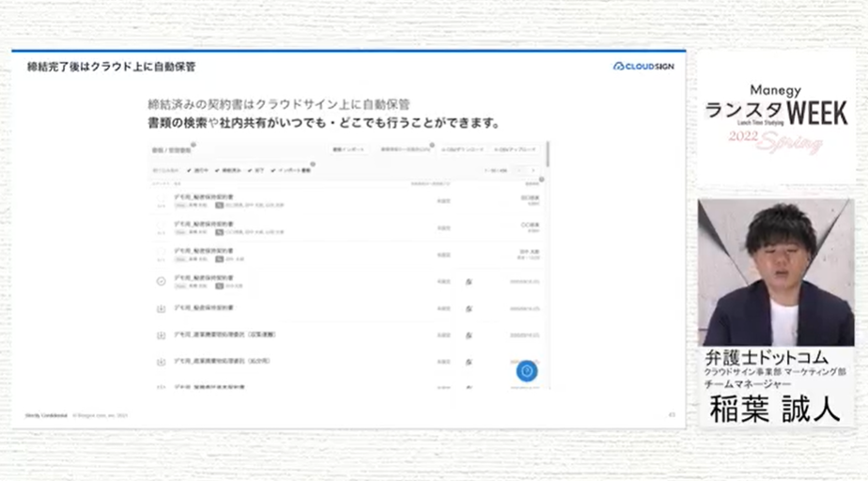Click import icon beside 産業廃棄物処理委託(収集運搬) document
Screen dimensions: 868x481
tap(161, 335)
